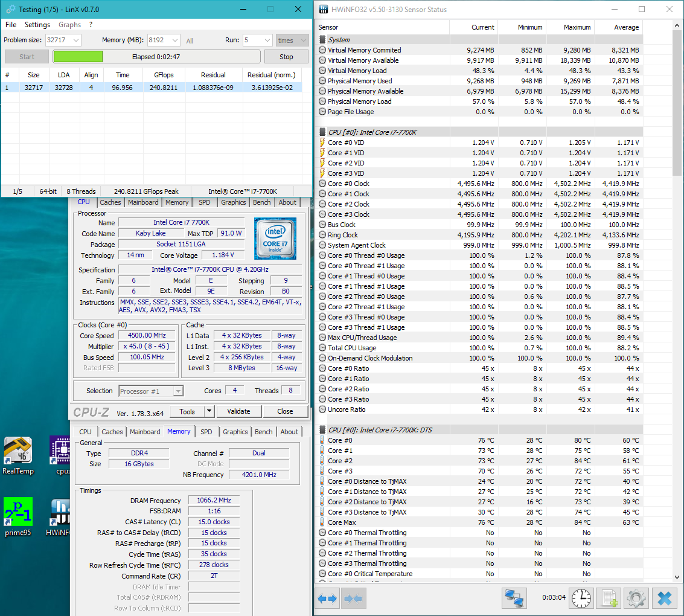Select the LinX result row with 240.8211 GFlops

click(x=152, y=88)
